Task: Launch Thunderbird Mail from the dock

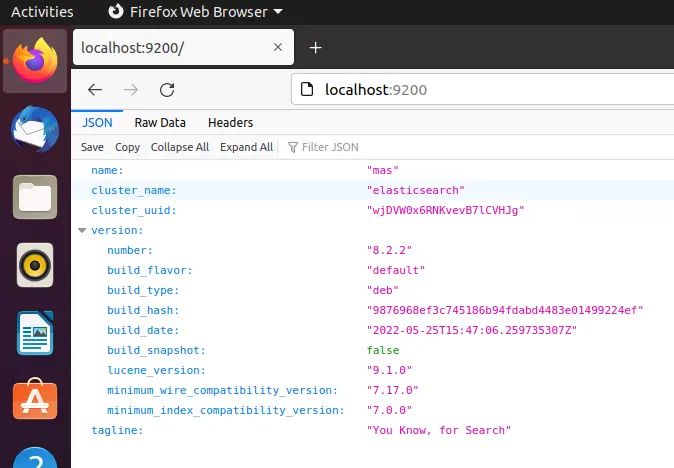Action: pyautogui.click(x=35, y=128)
